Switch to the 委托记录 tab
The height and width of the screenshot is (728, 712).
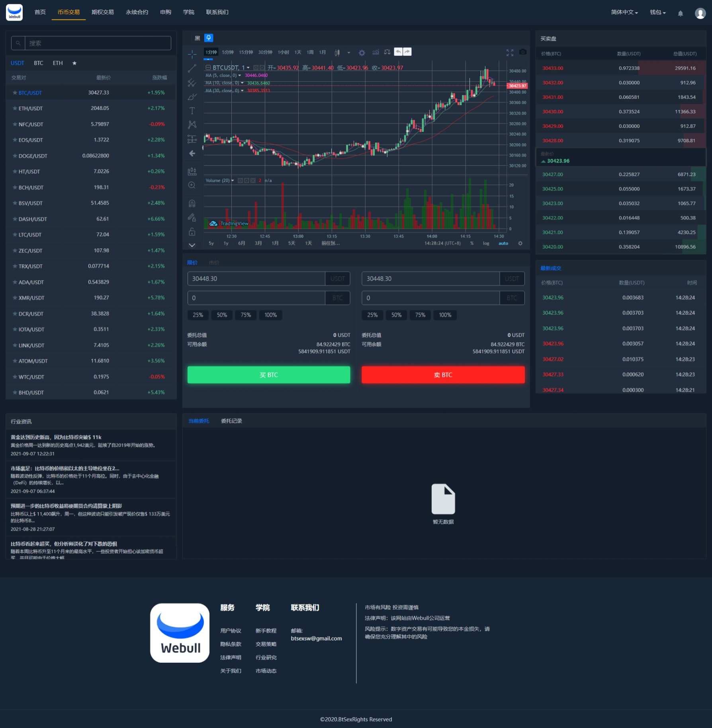pos(231,421)
